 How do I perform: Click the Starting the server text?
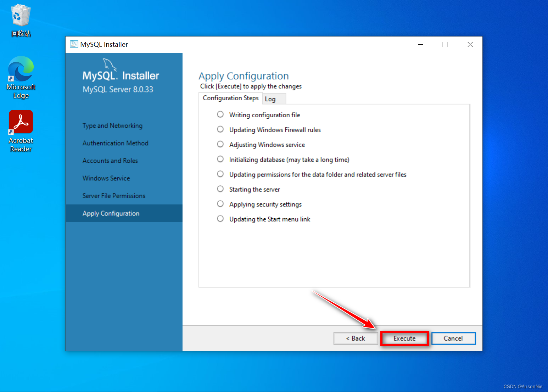pos(255,190)
